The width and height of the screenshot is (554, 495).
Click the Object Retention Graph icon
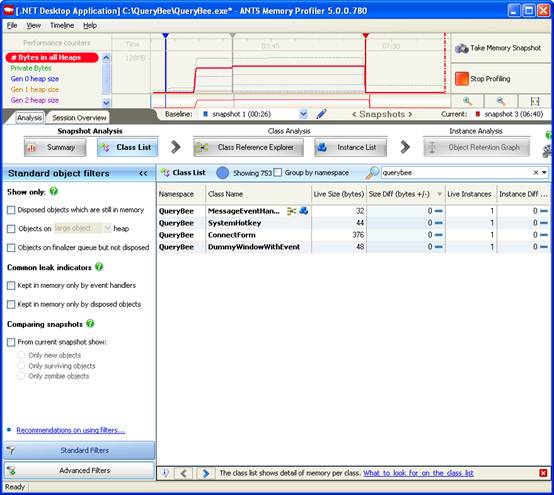[x=432, y=148]
